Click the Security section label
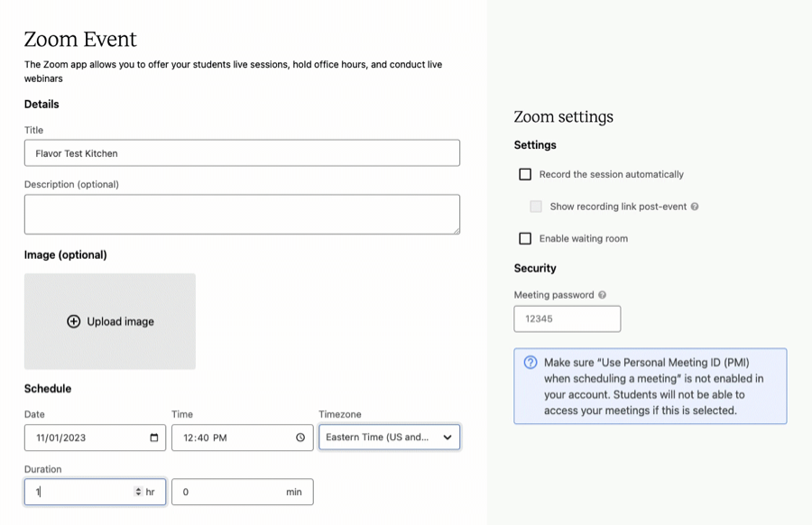The width and height of the screenshot is (812, 525). [535, 268]
